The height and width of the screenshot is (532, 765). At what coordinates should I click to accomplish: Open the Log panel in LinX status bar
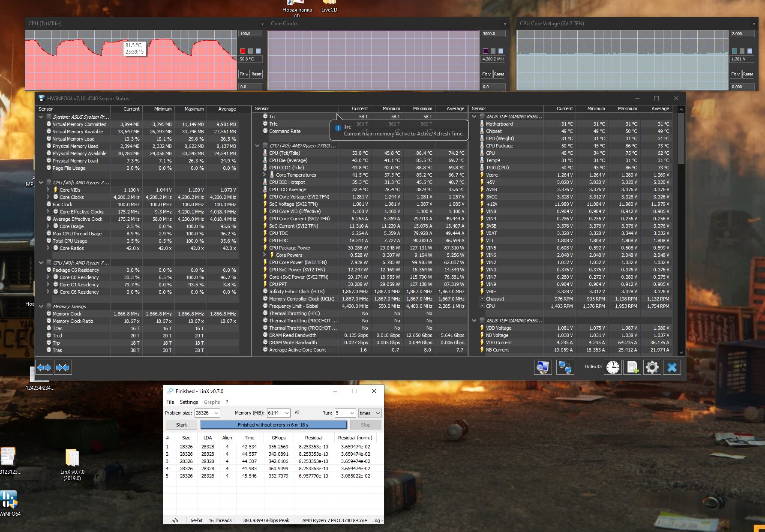pyautogui.click(x=377, y=520)
